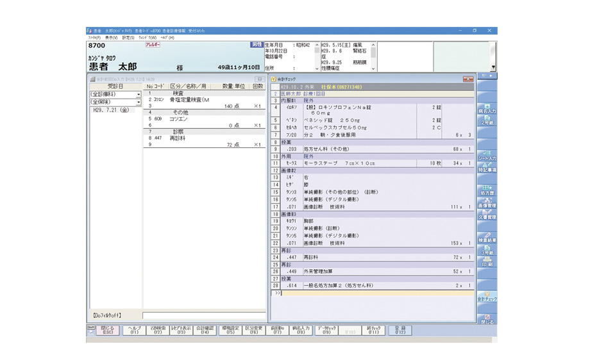This screenshot has width=590, height=364.
Task: Open the 設定(S) menu
Action: [x=128, y=38]
